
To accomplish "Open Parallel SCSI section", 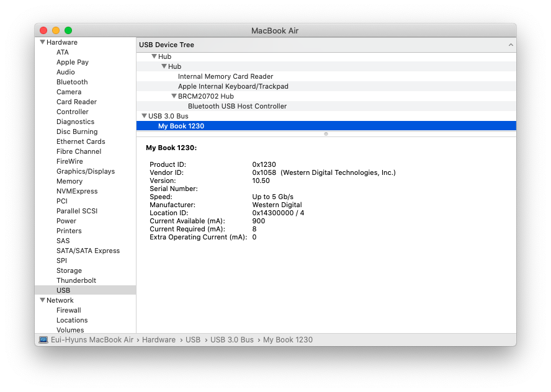I will [x=77, y=211].
